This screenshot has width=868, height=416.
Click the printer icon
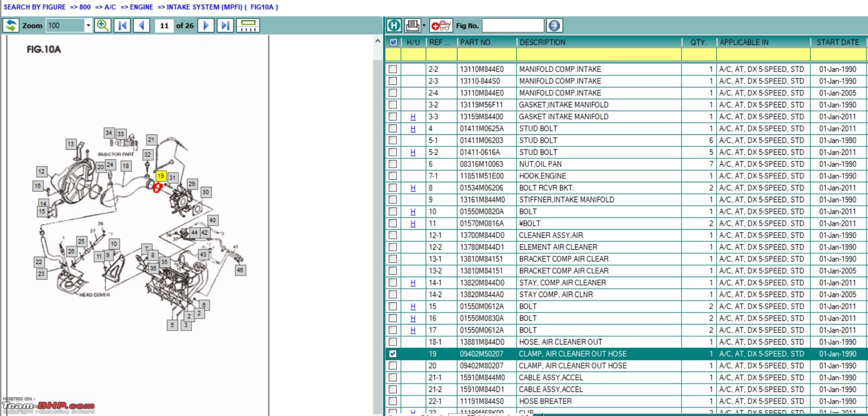tap(412, 25)
